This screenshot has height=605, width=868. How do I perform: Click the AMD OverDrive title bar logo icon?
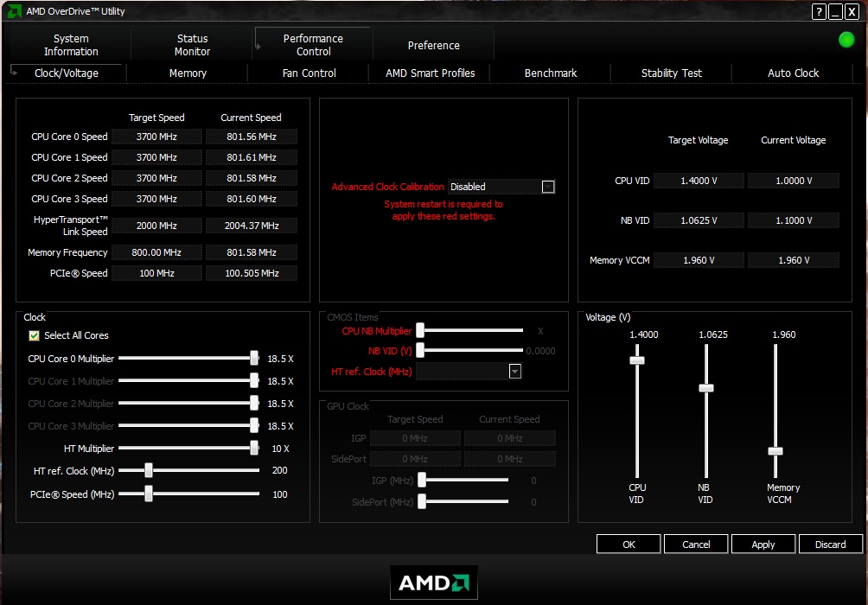coord(13,10)
